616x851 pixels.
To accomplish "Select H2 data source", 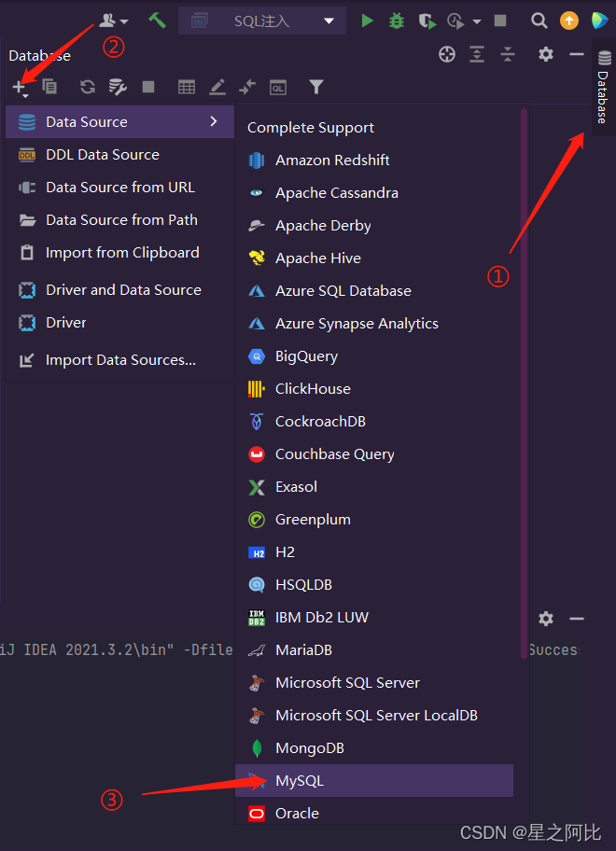I will [x=374, y=552].
